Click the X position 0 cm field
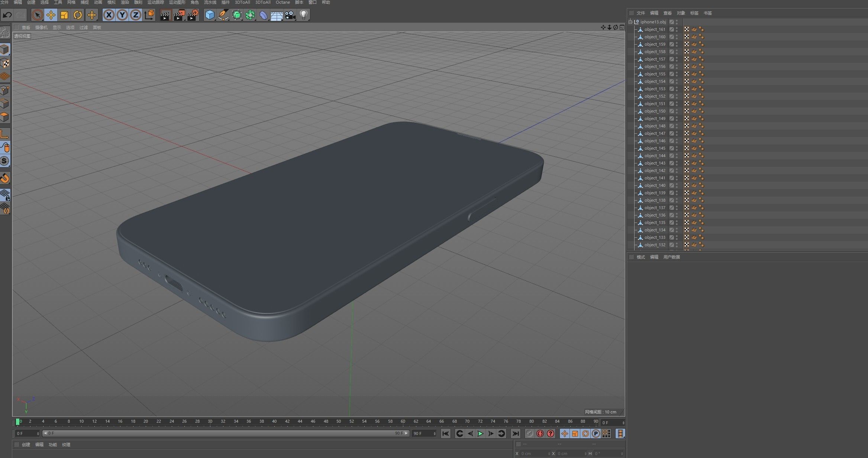The height and width of the screenshot is (458, 868). tap(535, 454)
